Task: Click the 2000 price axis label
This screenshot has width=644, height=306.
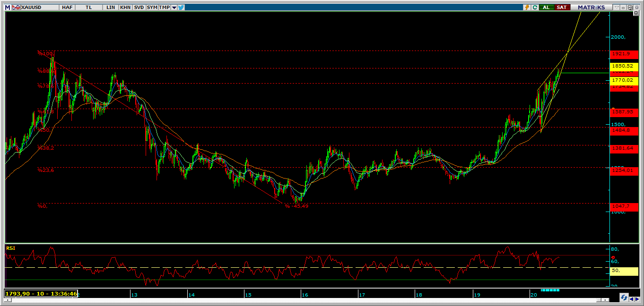Action: click(x=618, y=37)
